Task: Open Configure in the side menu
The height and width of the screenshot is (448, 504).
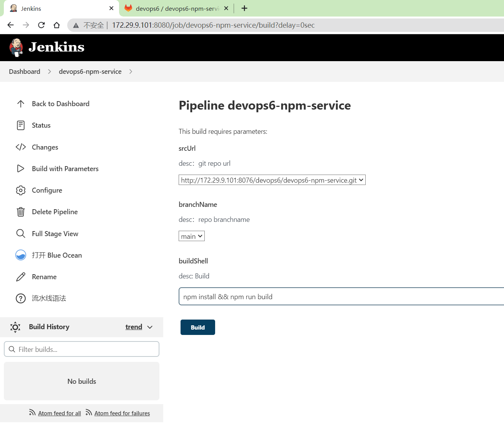Action: coord(47,190)
